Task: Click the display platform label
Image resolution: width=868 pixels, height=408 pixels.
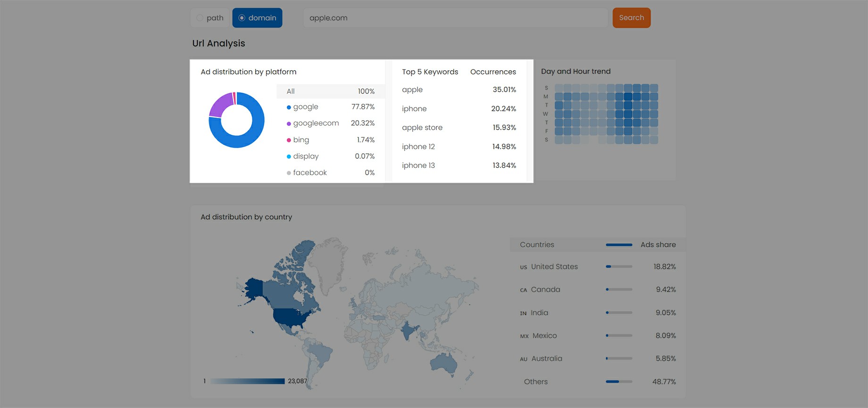Action: (x=306, y=156)
